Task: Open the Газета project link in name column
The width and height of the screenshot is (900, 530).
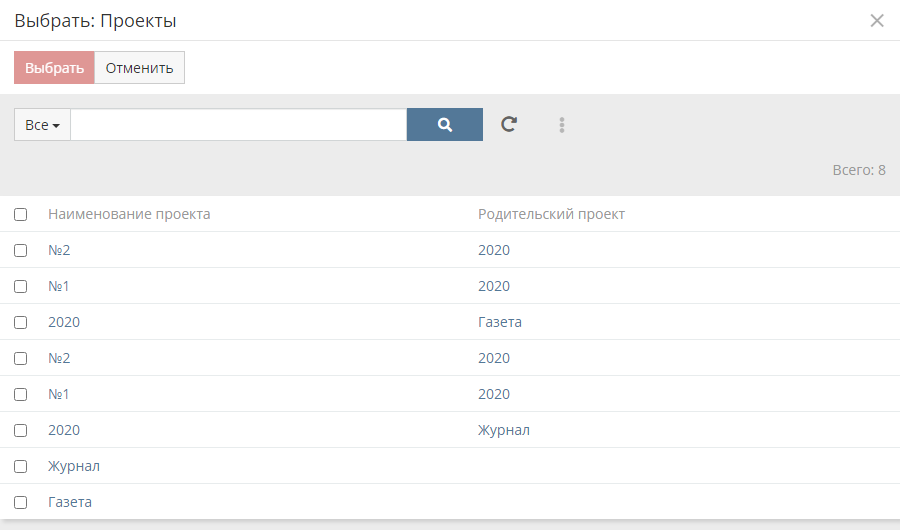Action: 70,502
